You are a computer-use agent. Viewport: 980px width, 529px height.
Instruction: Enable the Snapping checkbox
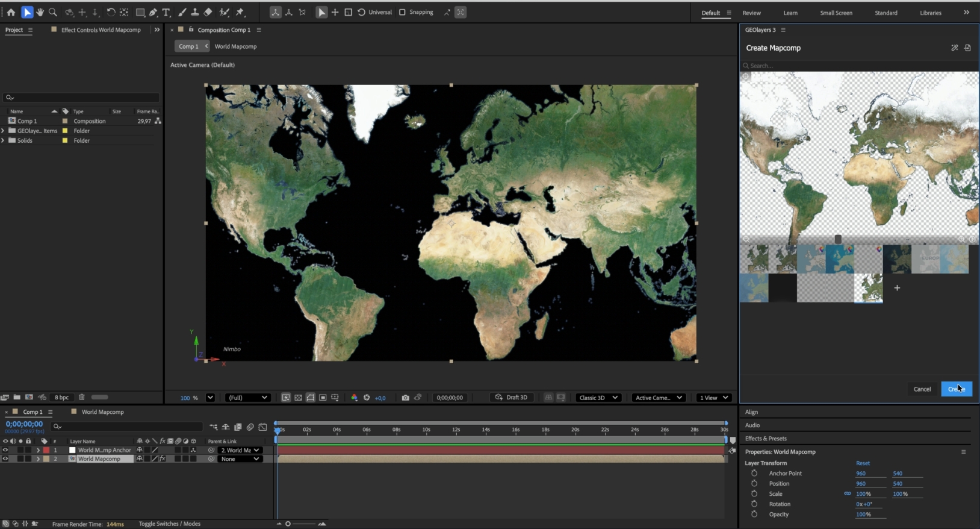[x=402, y=12]
